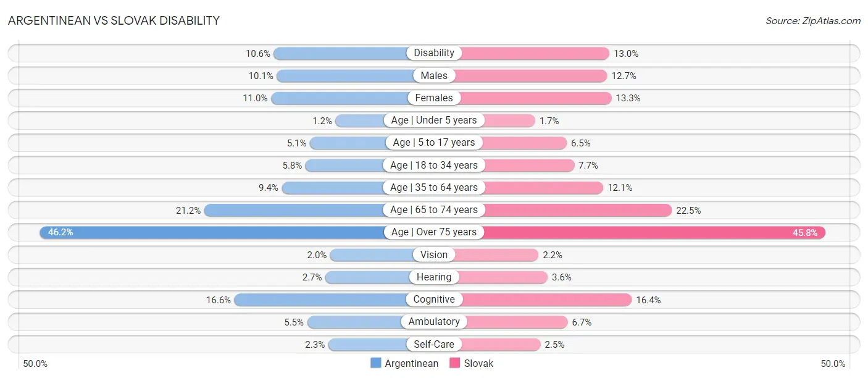Toggle the Argentinean legend label
This screenshot has height=378, width=868.
(x=411, y=363)
